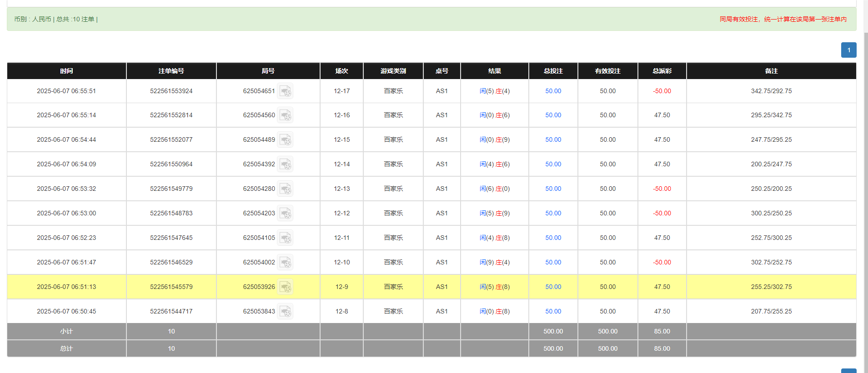Viewport: 868px width, 373px height.
Task: Click replay icon beside round 625053843
Action: (x=285, y=312)
